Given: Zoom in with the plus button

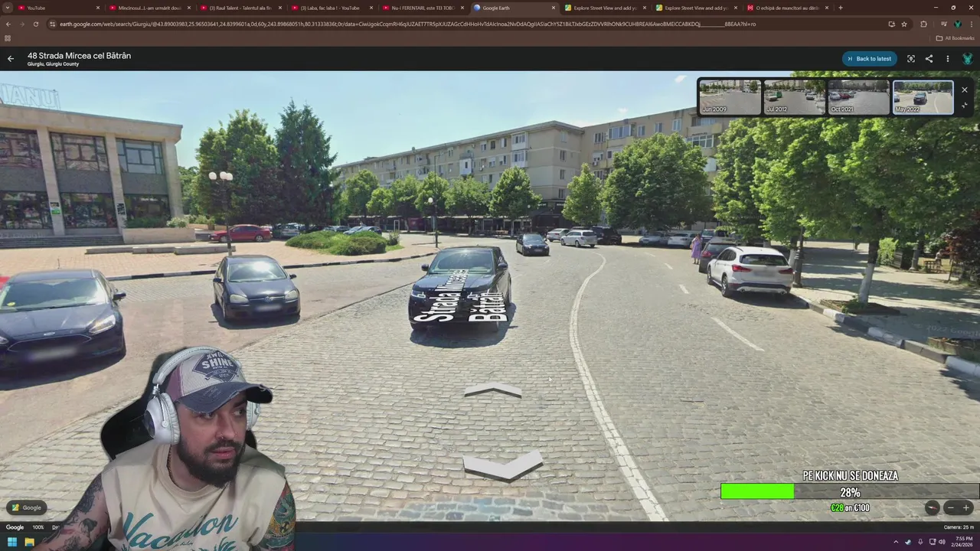Looking at the screenshot, I should pyautogui.click(x=965, y=507).
